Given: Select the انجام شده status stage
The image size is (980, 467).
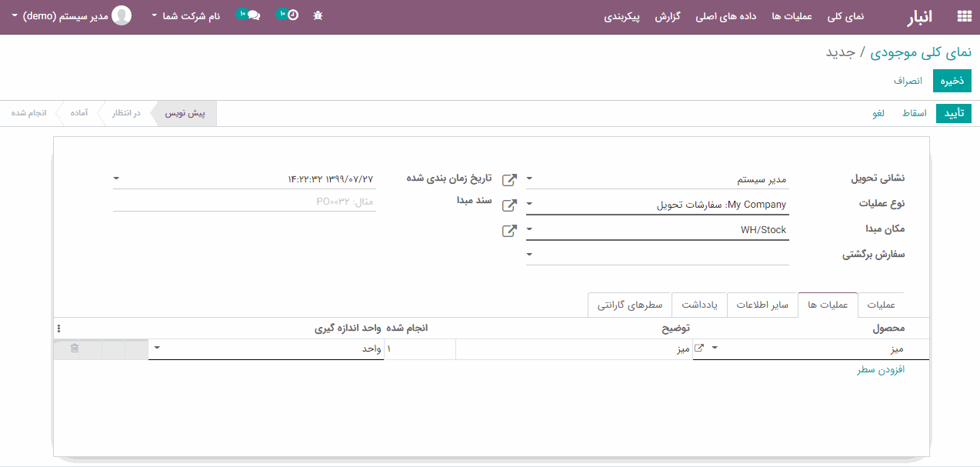Looking at the screenshot, I should (28, 113).
